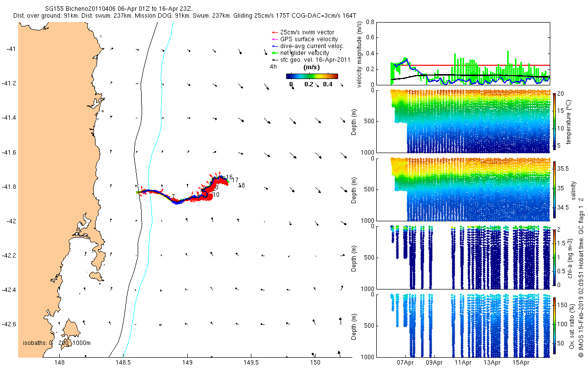Viewport: 588px width, 368px height.
Task: Click glider track day label "17"
Action: click(235, 180)
